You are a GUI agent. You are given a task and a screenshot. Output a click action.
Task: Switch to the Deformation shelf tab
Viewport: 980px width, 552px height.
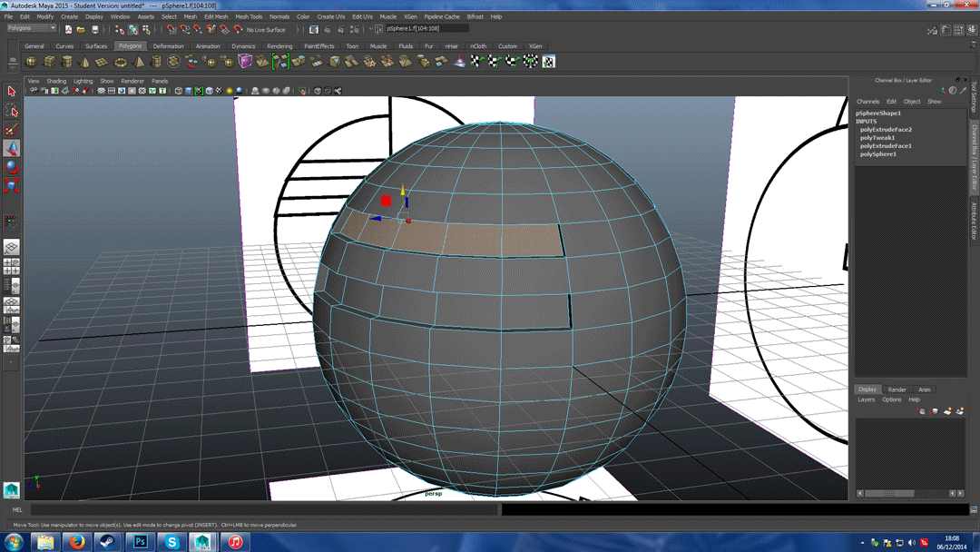pos(168,46)
